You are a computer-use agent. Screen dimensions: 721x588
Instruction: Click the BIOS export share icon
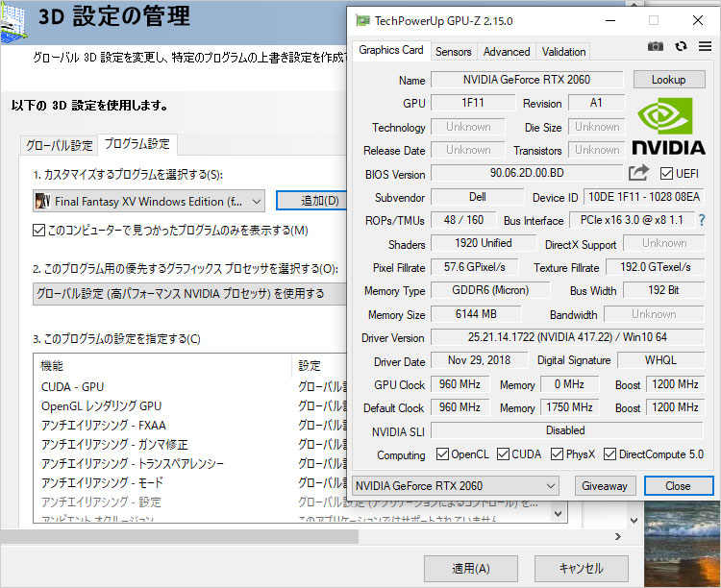[638, 173]
